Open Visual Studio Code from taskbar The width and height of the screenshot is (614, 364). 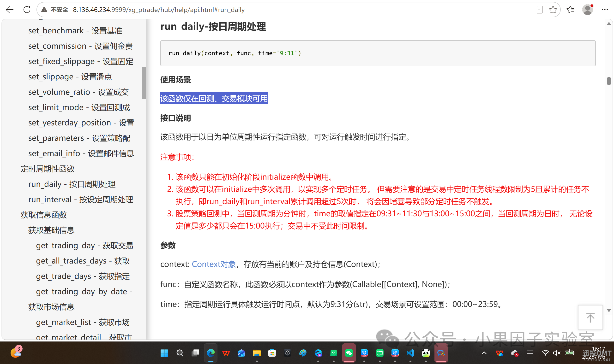click(x=410, y=353)
